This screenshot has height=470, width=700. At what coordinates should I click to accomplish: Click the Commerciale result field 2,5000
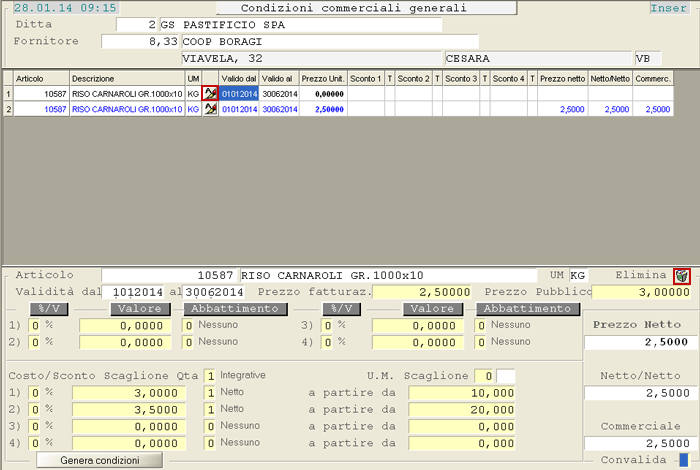point(641,444)
